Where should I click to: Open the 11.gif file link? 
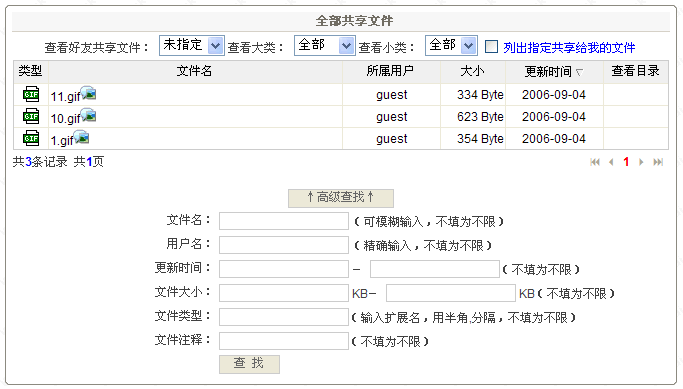(x=65, y=96)
